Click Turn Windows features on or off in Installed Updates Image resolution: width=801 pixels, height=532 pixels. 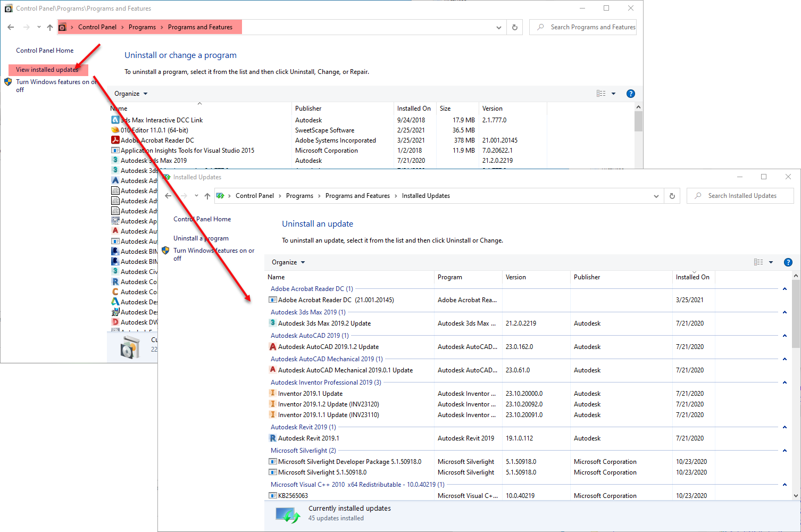click(x=214, y=254)
